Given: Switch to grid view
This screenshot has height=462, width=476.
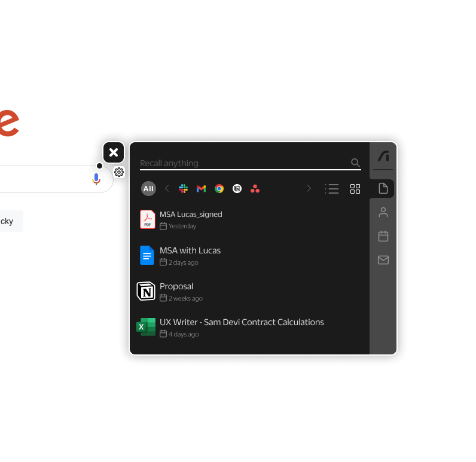Looking at the screenshot, I should pyautogui.click(x=355, y=189).
